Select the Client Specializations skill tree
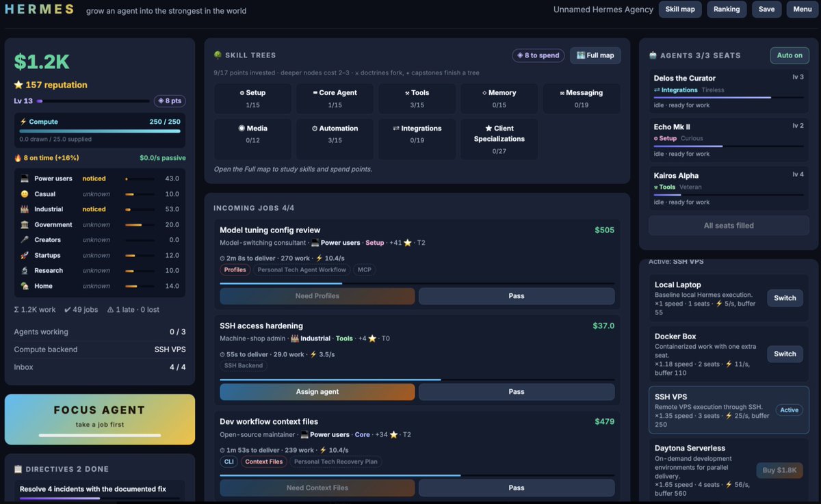This screenshot has height=504, width=821. [x=499, y=140]
